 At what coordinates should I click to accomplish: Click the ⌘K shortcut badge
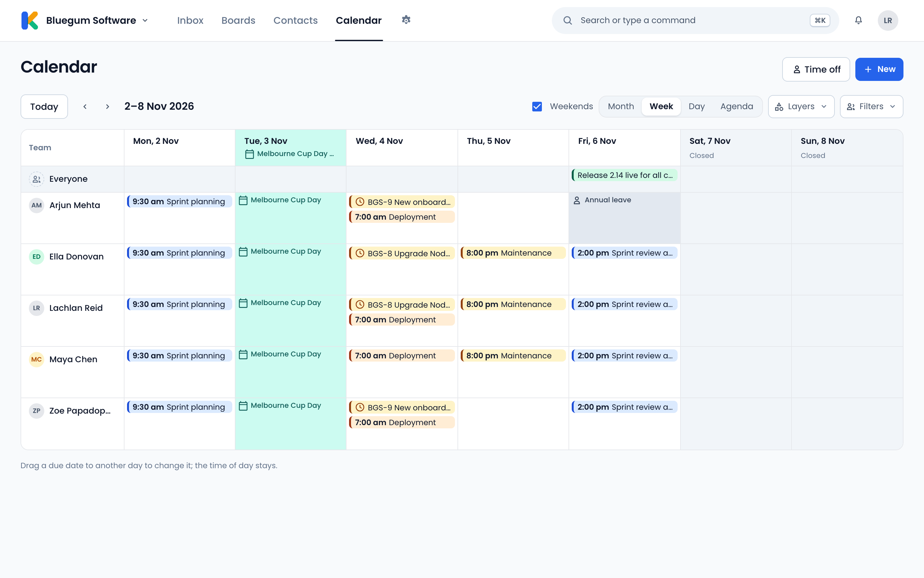click(x=820, y=20)
